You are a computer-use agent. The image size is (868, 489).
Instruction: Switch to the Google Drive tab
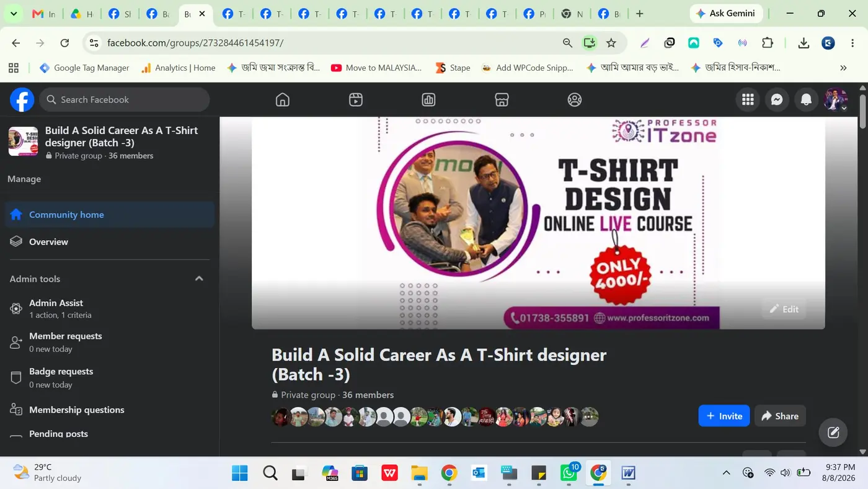point(81,14)
